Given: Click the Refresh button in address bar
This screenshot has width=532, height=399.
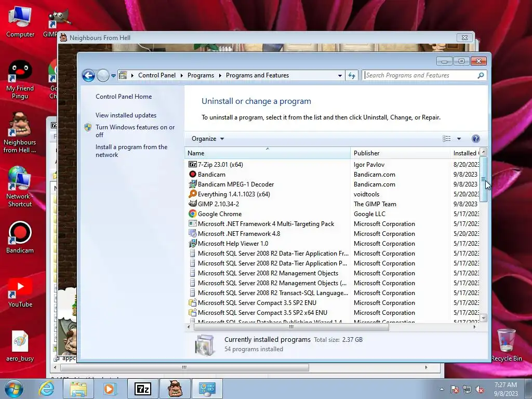Looking at the screenshot, I should pos(352,76).
